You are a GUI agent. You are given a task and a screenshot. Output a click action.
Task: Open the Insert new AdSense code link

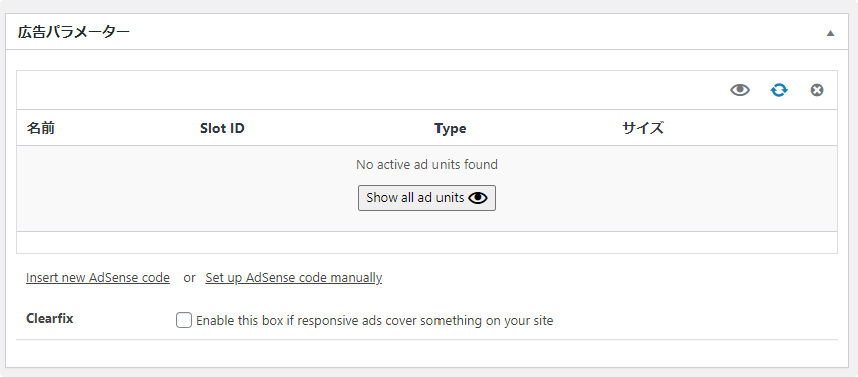pos(98,277)
